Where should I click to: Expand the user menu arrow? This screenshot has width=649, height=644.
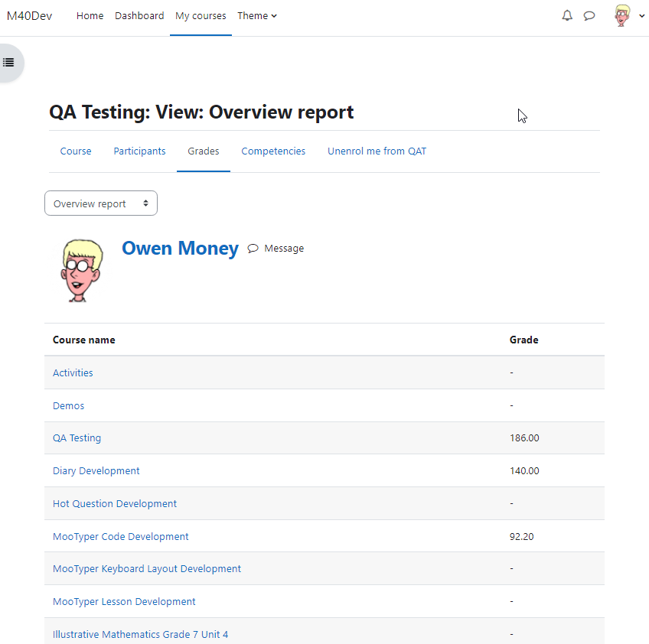point(641,16)
